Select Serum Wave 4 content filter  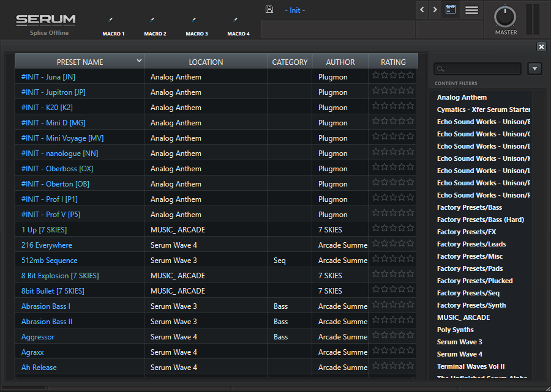(x=459, y=355)
